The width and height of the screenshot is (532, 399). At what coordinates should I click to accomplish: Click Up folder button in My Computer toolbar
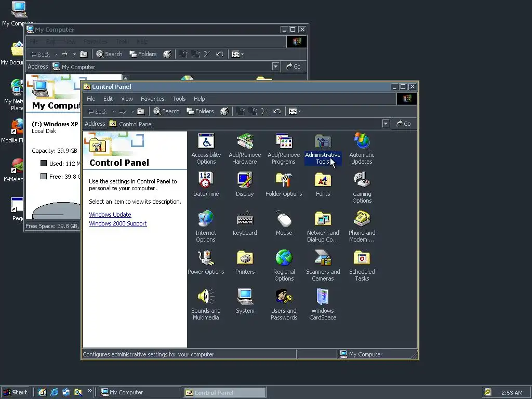click(x=84, y=54)
